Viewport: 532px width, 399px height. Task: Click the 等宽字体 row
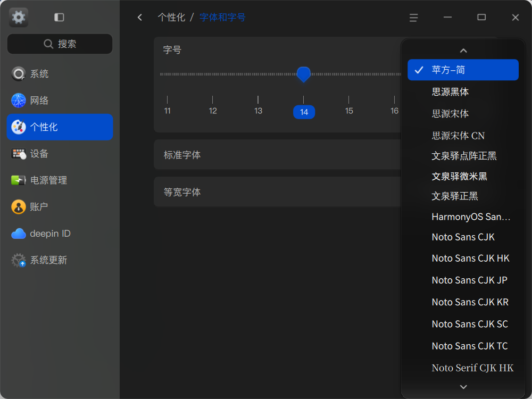click(x=278, y=192)
